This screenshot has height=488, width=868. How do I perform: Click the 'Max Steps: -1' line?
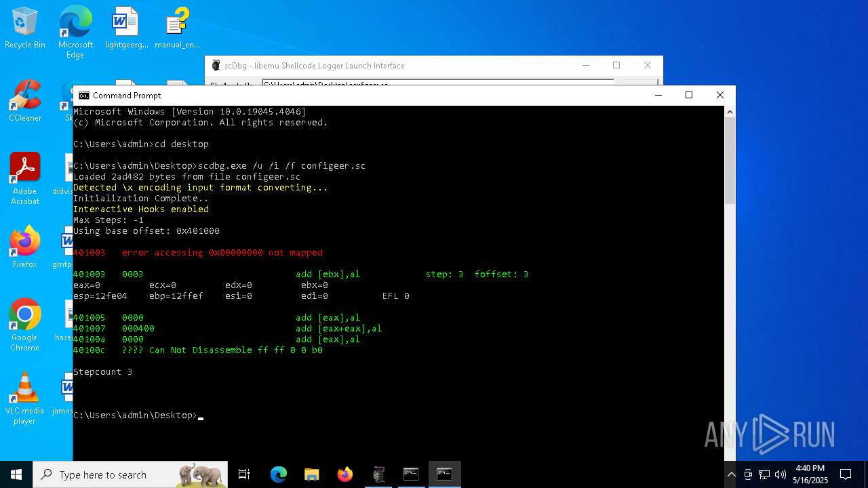[x=108, y=220]
